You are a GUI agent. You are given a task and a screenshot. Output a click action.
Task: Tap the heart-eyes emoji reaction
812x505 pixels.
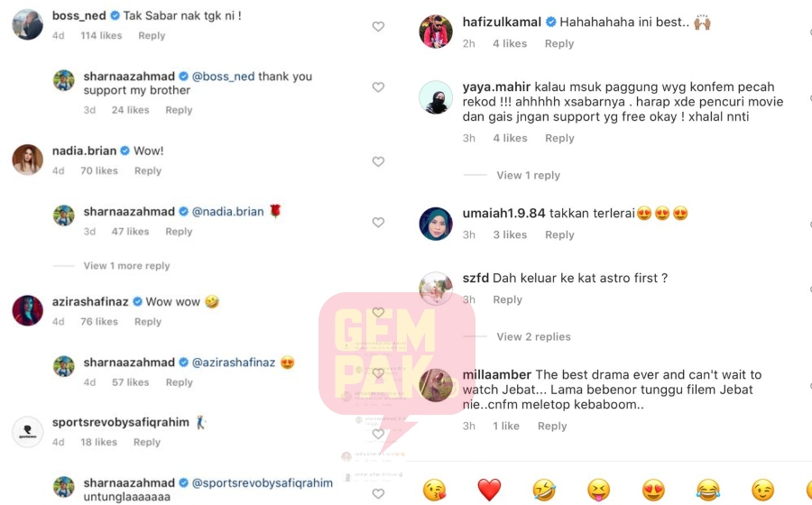pyautogui.click(x=653, y=490)
